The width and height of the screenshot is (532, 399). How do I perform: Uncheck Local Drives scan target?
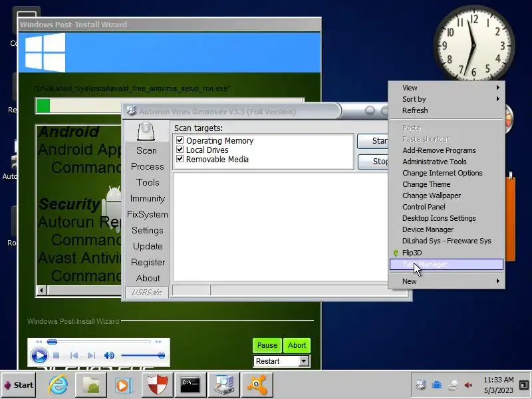(180, 149)
